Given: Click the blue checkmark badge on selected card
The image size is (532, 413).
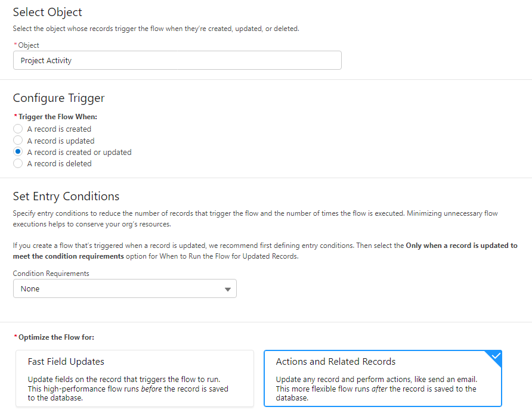Looking at the screenshot, I should pos(494,358).
